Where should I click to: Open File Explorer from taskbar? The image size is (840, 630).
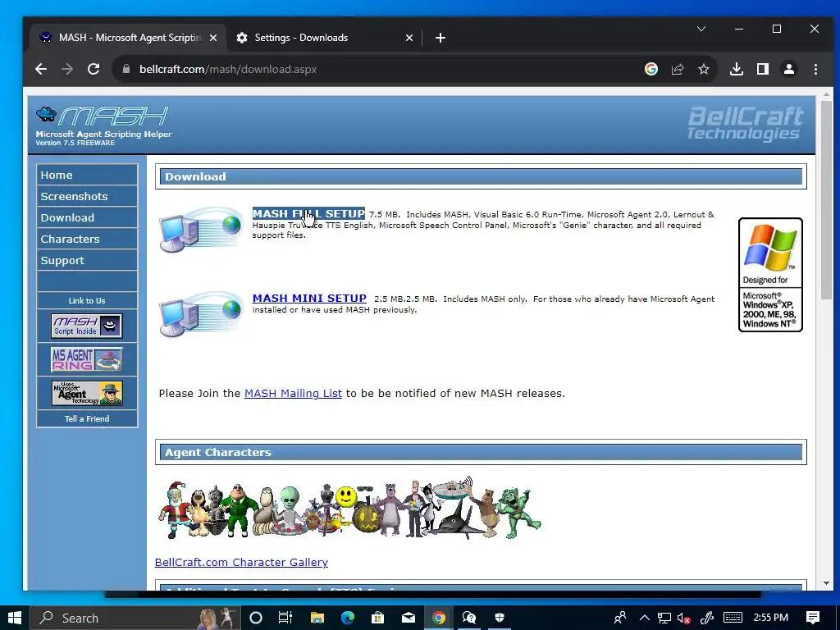click(x=317, y=618)
